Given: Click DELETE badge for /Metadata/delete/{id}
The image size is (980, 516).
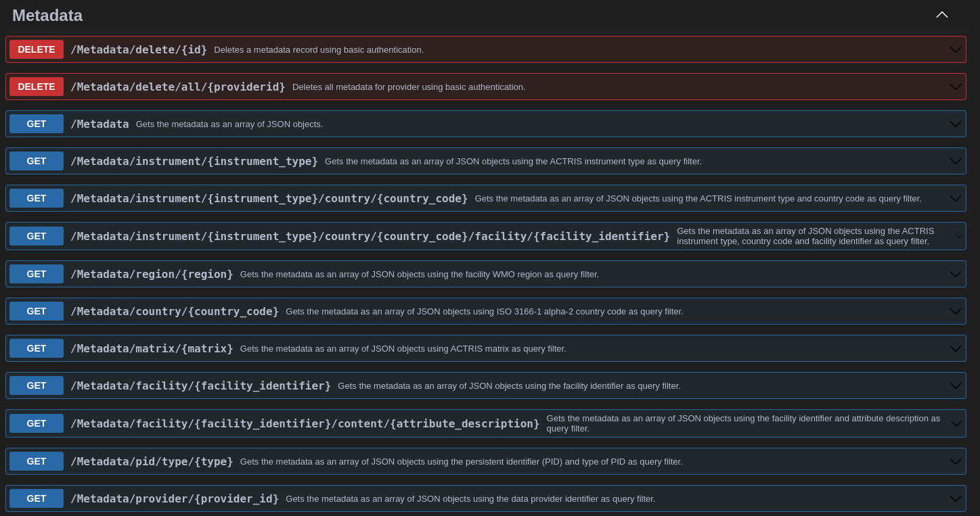Looking at the screenshot, I should coord(37,49).
